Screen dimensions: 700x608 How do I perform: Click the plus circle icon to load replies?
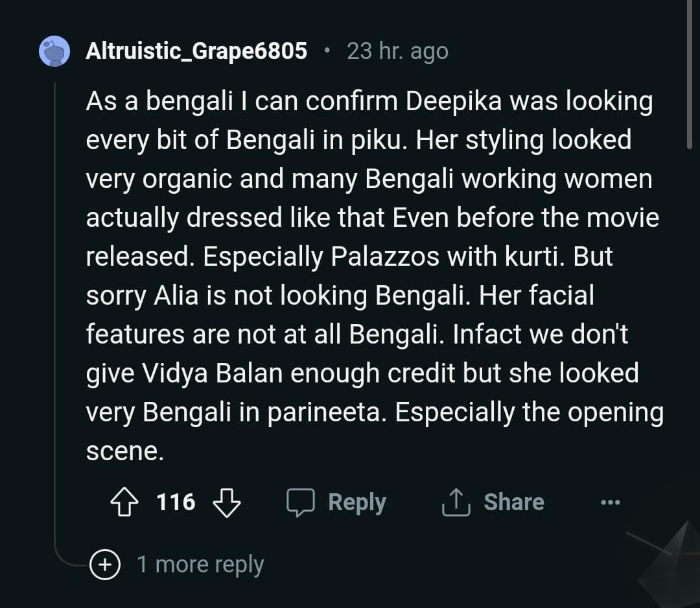click(x=105, y=565)
